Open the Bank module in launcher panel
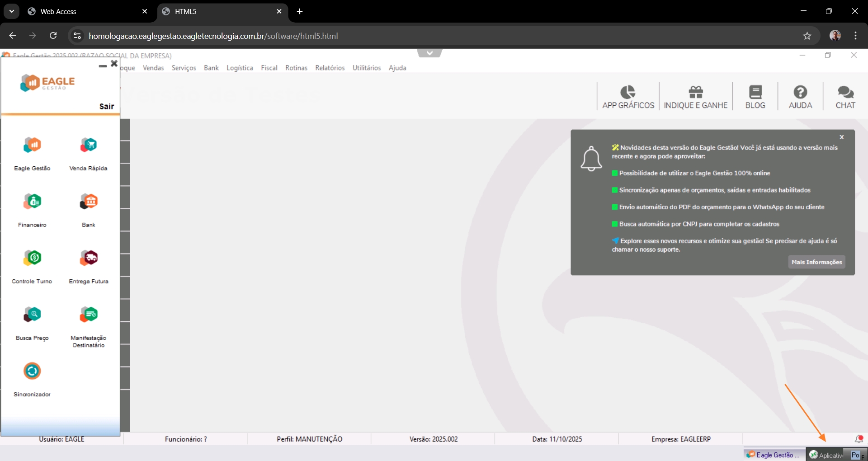This screenshot has width=868, height=461. click(x=89, y=202)
